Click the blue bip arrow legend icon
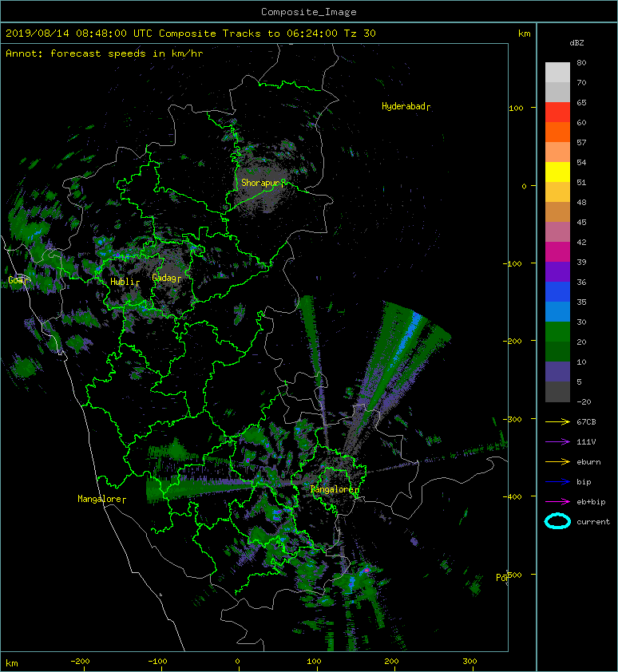 point(557,482)
